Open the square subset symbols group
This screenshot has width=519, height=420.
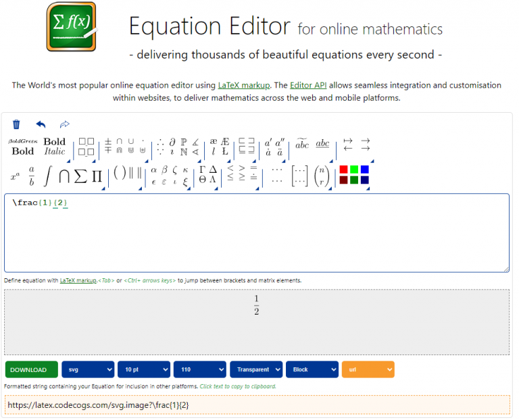(x=247, y=146)
